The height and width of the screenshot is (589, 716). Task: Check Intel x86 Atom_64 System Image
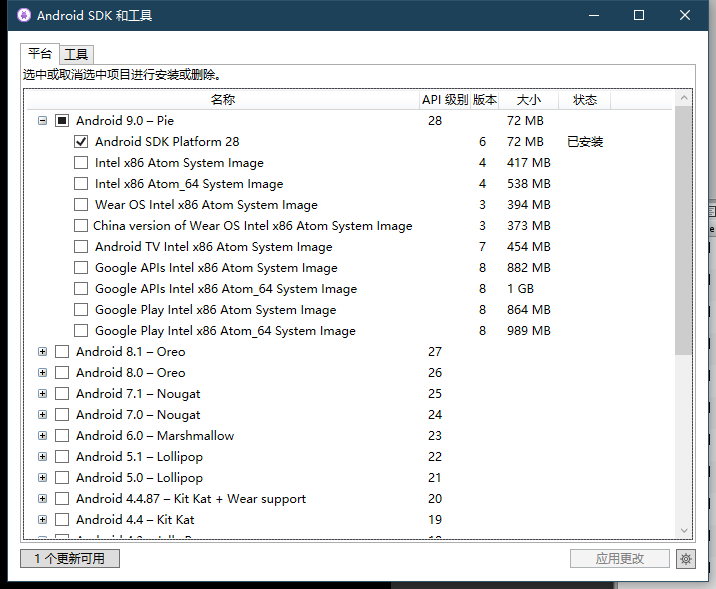tap(81, 184)
